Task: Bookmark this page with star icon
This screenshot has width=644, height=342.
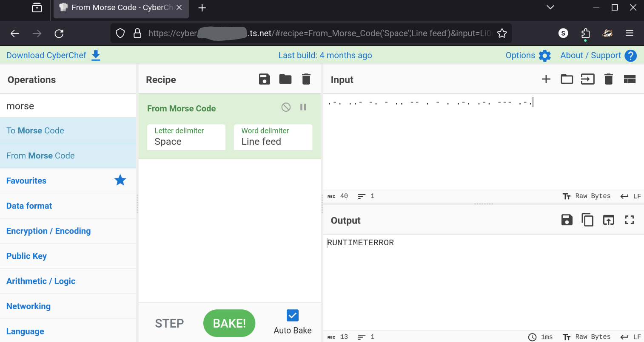Action: click(x=502, y=33)
